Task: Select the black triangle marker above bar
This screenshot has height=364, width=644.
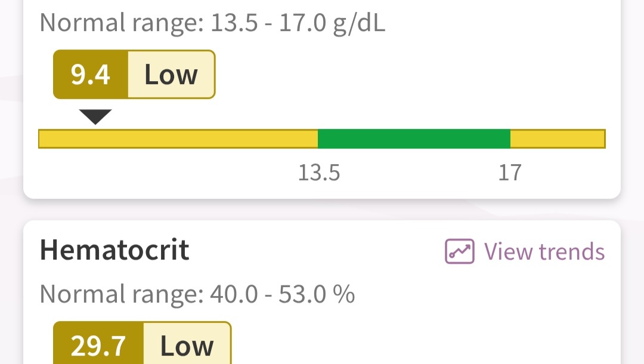Action: (95, 117)
